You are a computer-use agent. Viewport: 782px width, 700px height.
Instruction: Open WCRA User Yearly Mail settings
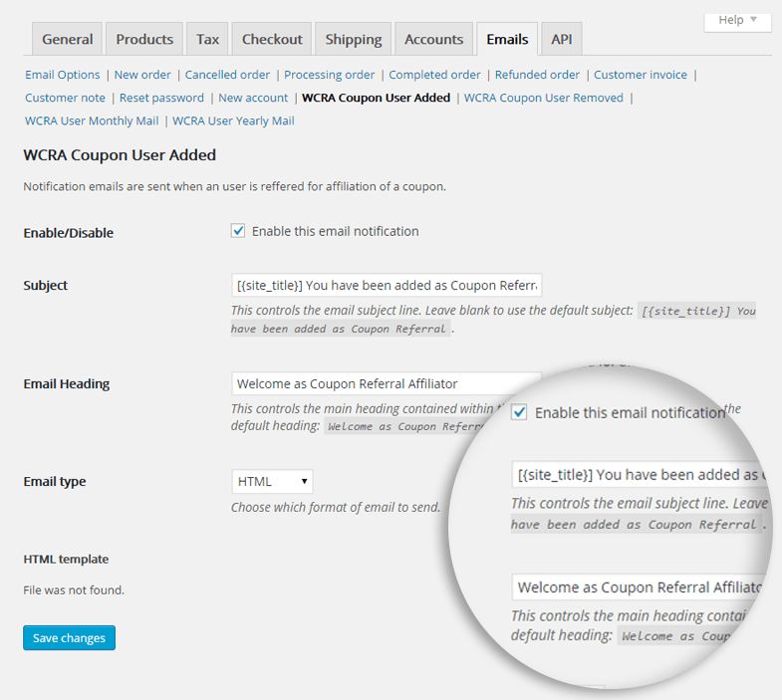tap(233, 121)
